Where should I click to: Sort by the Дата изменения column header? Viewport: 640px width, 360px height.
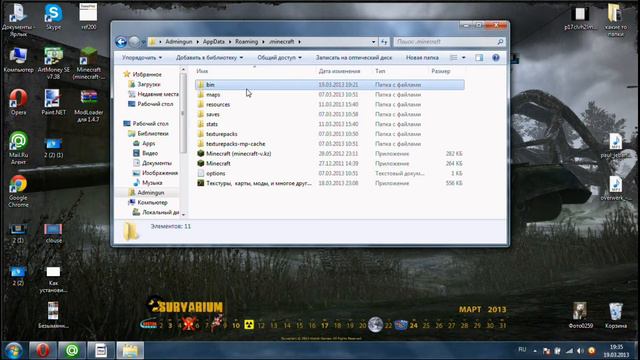tap(339, 71)
